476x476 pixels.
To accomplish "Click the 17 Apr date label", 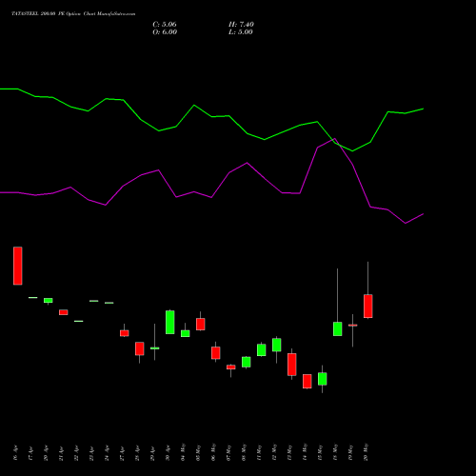I will tap(31, 453).
